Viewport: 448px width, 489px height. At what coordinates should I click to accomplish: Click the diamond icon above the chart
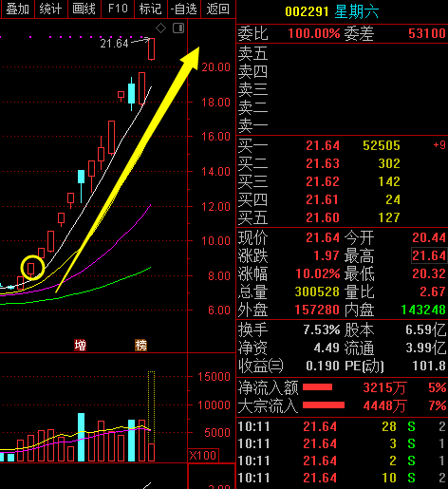[160, 28]
